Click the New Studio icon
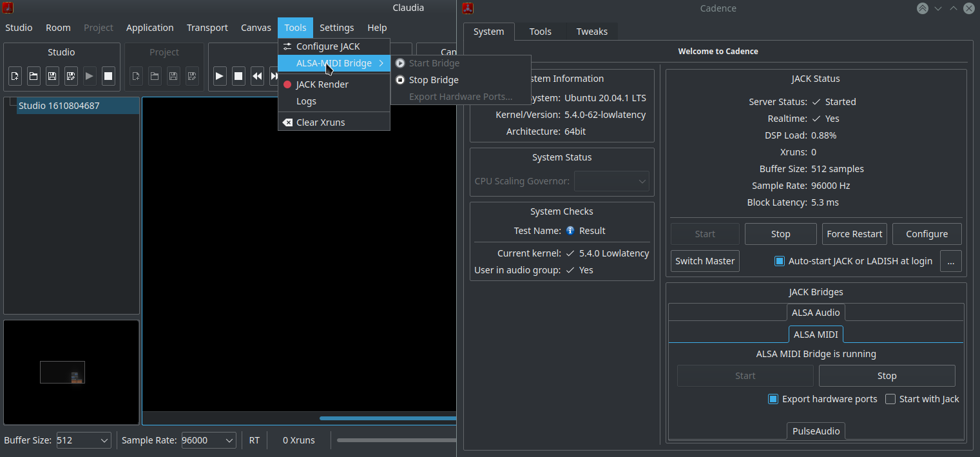 click(15, 76)
